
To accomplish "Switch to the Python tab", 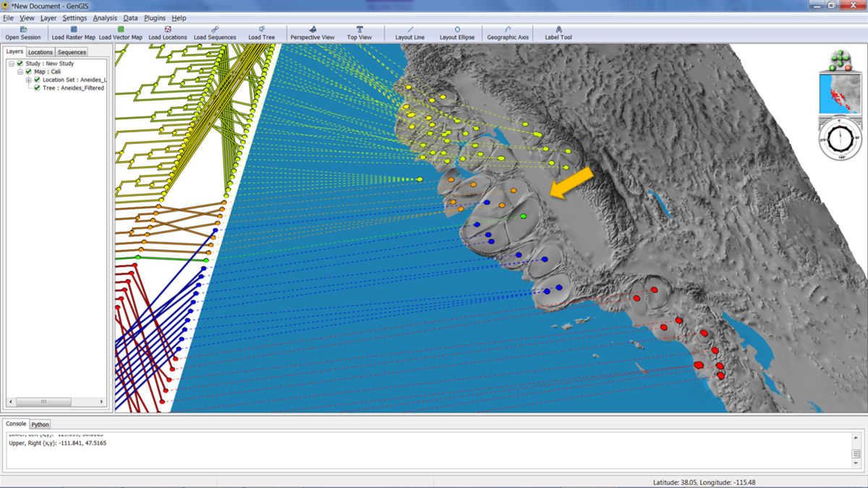I will pos(40,424).
